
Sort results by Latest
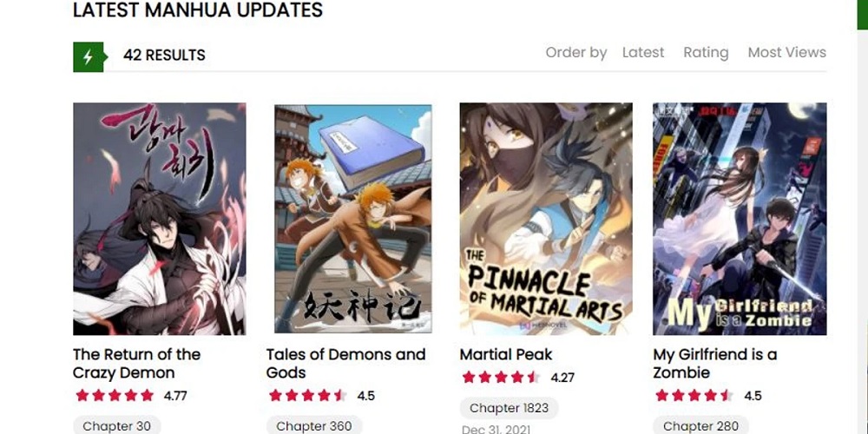tap(643, 53)
